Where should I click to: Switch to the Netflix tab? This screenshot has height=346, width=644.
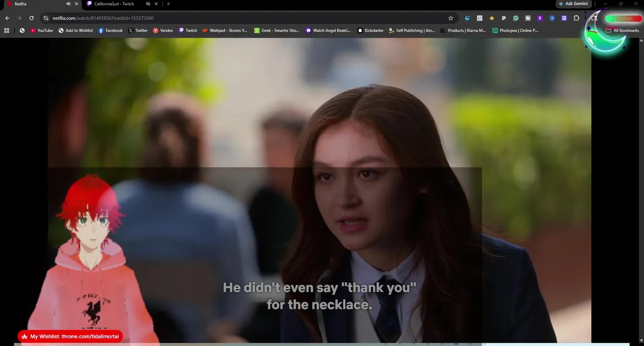[x=42, y=4]
